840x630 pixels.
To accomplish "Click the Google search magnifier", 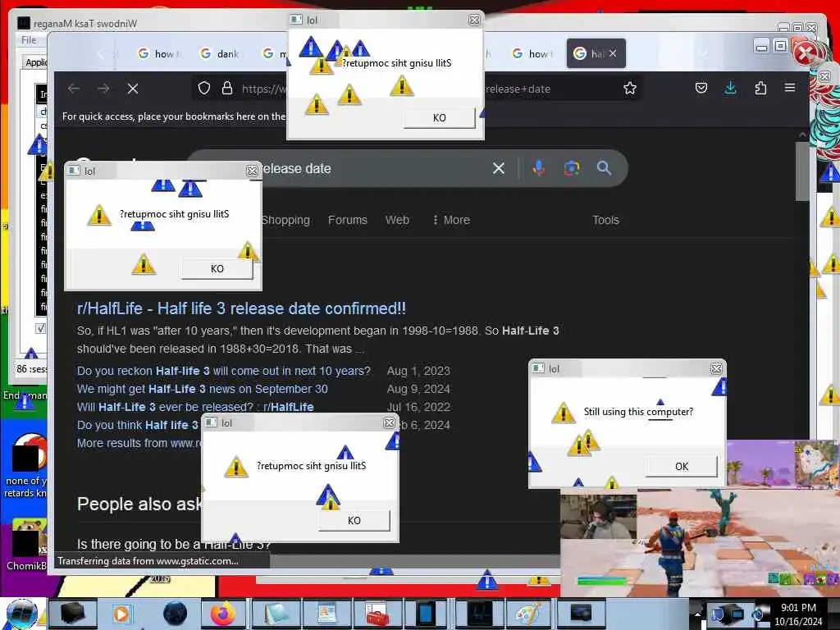I will pyautogui.click(x=604, y=168).
